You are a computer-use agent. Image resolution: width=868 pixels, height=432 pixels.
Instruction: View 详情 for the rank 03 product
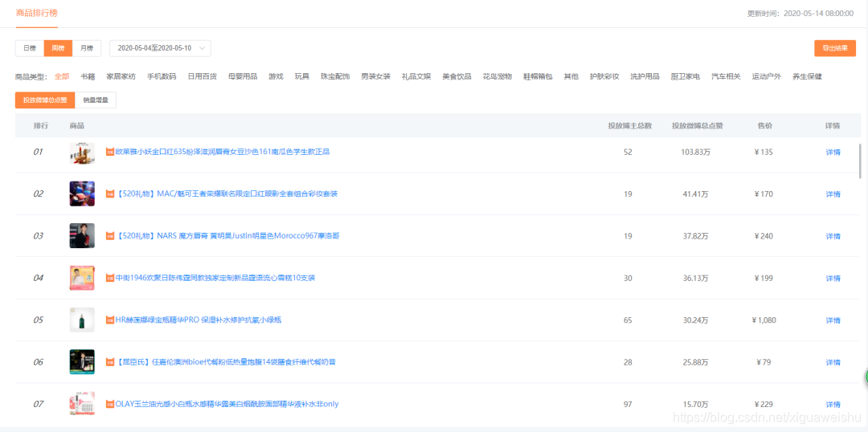point(833,236)
